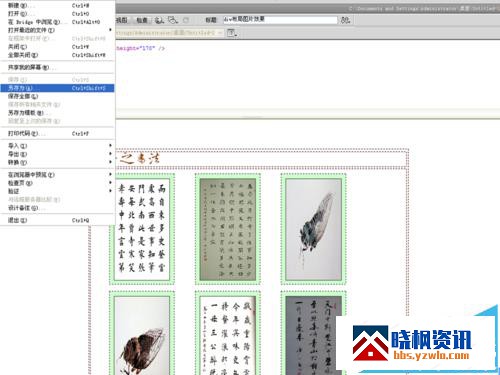
Task: Expand the 导出 (Export) submenu
Action: 57,154
